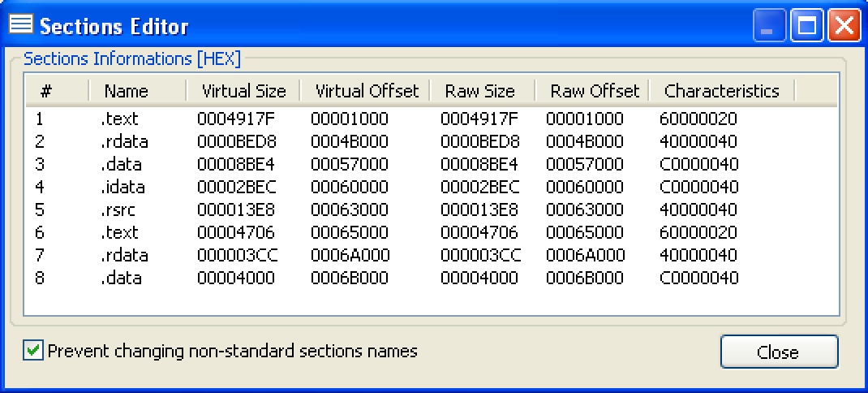The height and width of the screenshot is (393, 868).
Task: Sort by the # column header
Action: (57, 91)
